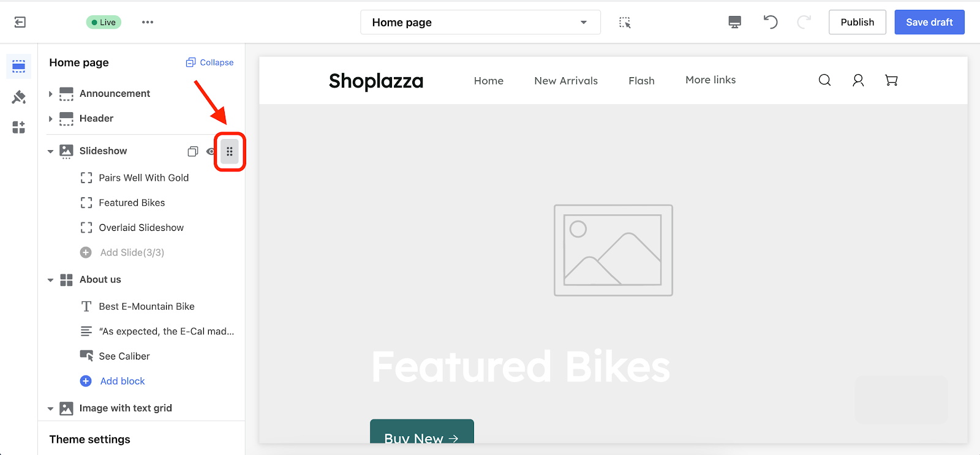The height and width of the screenshot is (455, 980).
Task: Click the search icon in store preview
Action: [x=825, y=80]
